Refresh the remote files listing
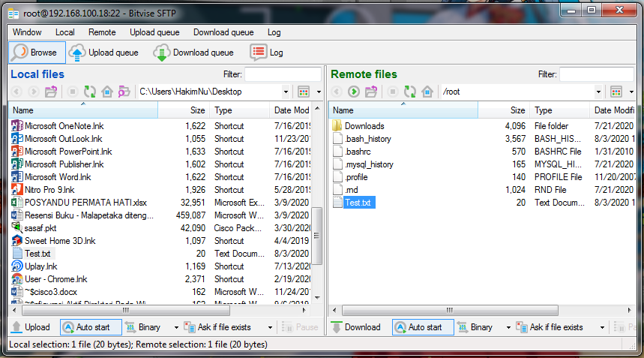 (x=410, y=92)
